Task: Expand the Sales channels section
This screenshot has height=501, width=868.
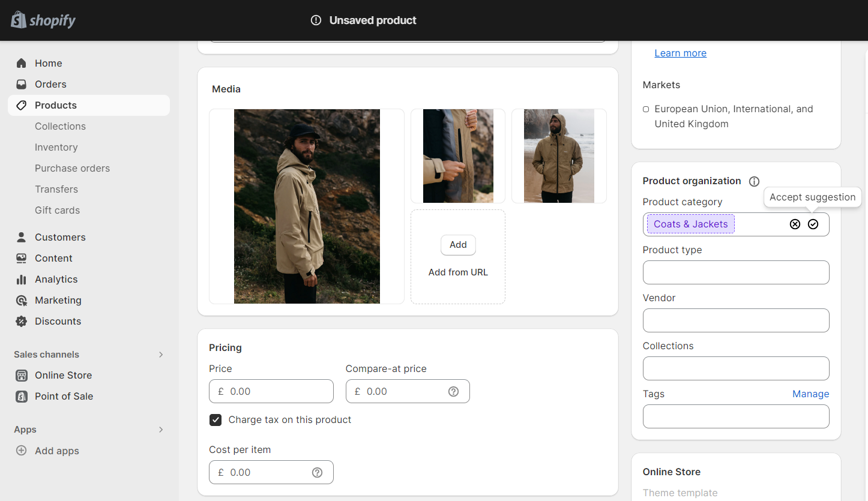Action: tap(160, 354)
